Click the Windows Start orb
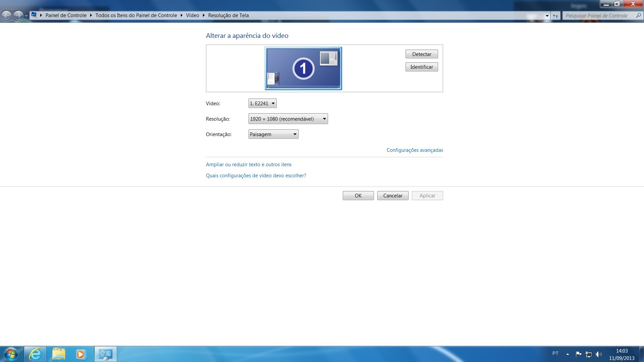Viewport: 644px width, 362px height. tap(11, 354)
